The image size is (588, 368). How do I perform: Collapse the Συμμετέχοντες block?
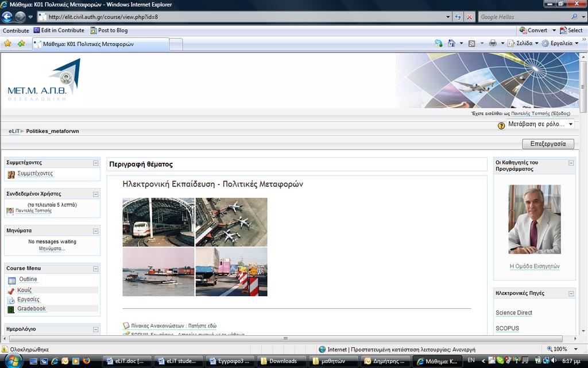[96, 163]
